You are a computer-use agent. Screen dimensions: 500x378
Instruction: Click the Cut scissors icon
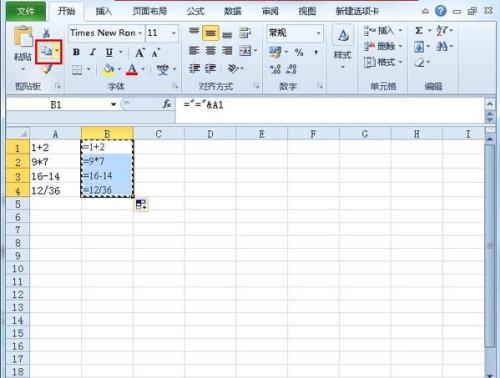(46, 33)
